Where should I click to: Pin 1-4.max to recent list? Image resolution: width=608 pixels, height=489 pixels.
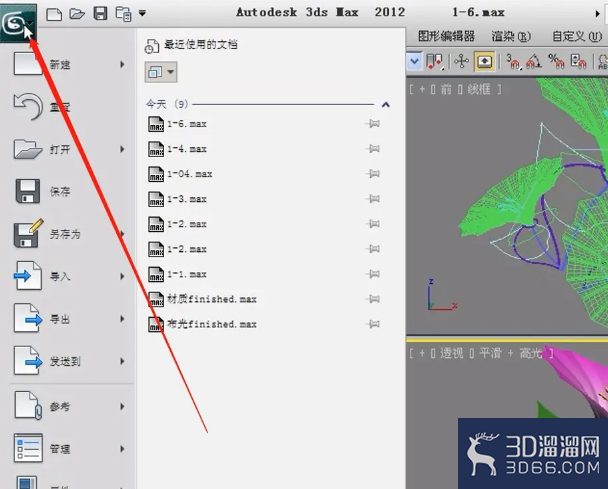[373, 149]
